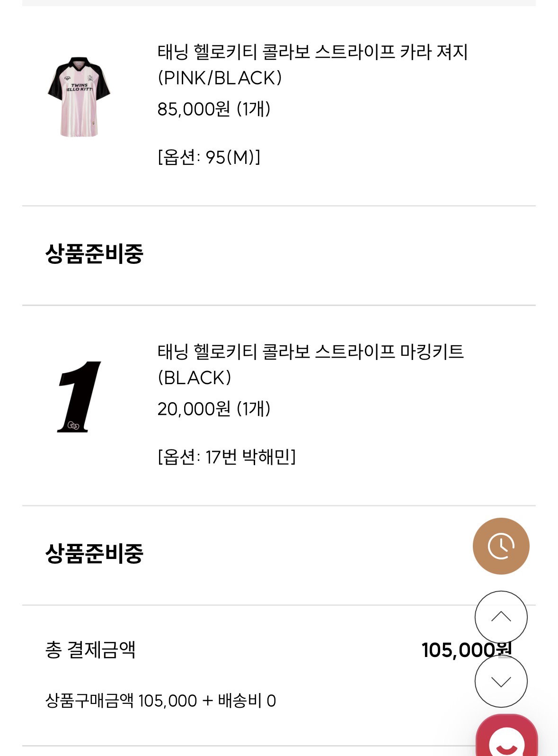Tap the scroll-to-top up arrow button
This screenshot has width=558, height=756.
coord(501,617)
